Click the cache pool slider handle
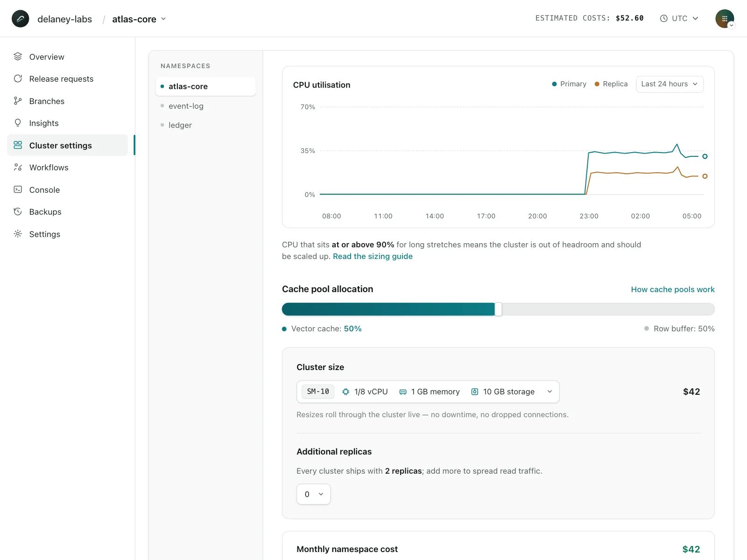The image size is (747, 560). (498, 309)
